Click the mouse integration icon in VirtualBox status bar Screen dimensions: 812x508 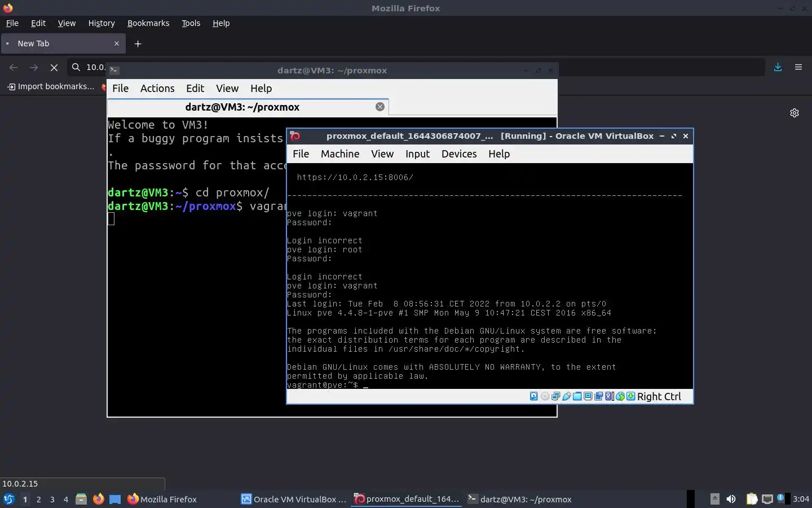[x=620, y=396]
